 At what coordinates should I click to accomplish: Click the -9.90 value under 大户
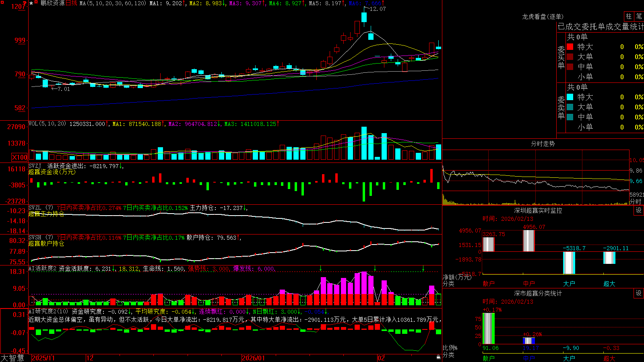[571, 348]
